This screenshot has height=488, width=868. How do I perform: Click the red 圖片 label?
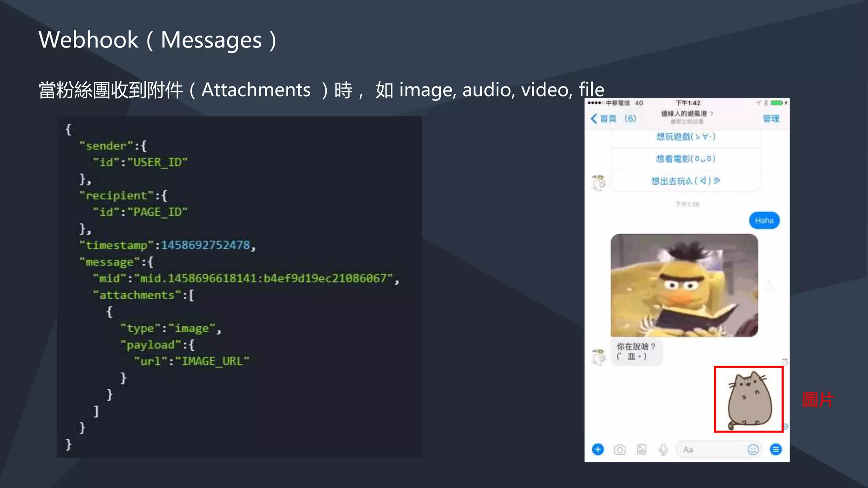(x=818, y=399)
